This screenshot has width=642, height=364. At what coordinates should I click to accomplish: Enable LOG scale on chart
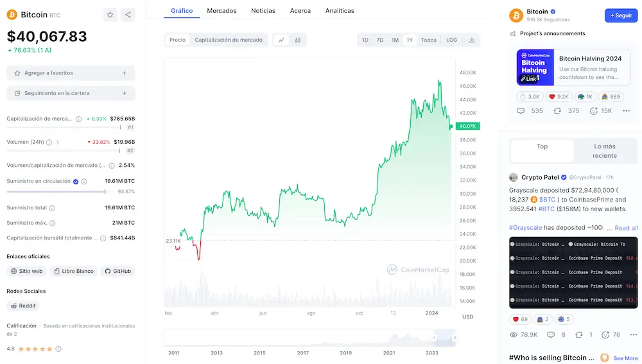[452, 40]
